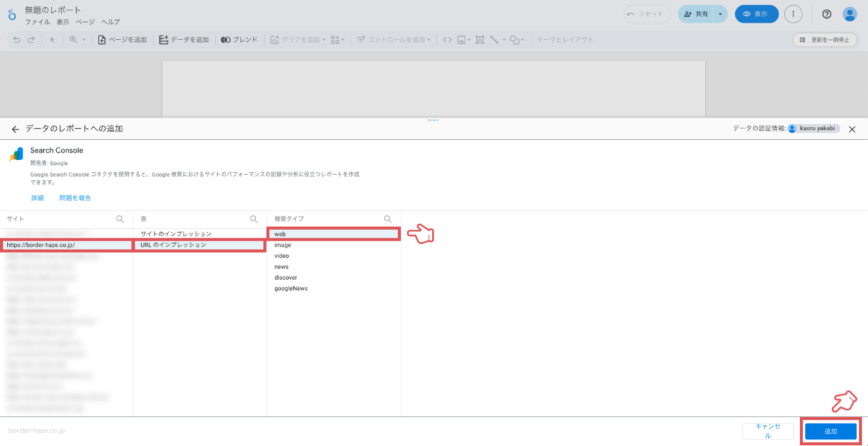Select the discover search type
Image resolution: width=868 pixels, height=446 pixels.
286,277
